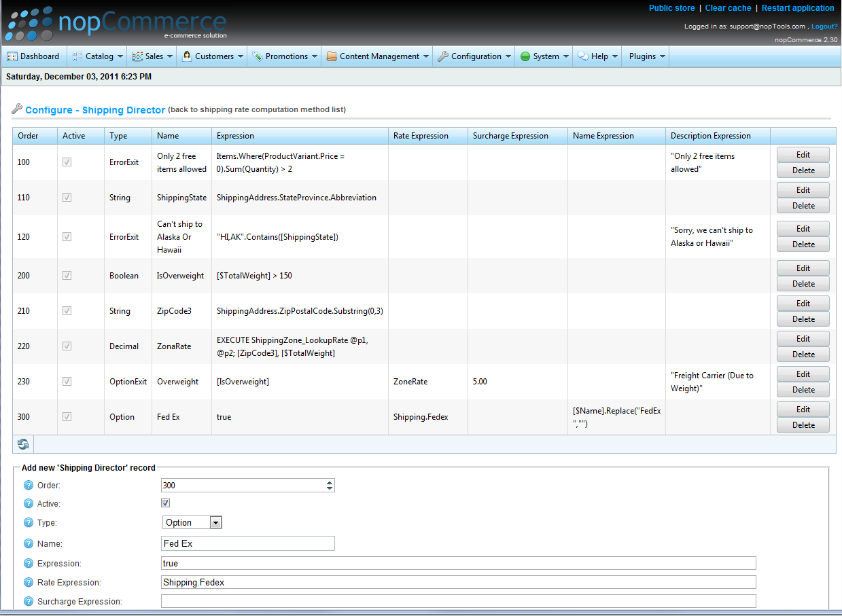The width and height of the screenshot is (842, 616).
Task: Toggle Active checkbox for the ShippingState row
Action: coord(67,198)
